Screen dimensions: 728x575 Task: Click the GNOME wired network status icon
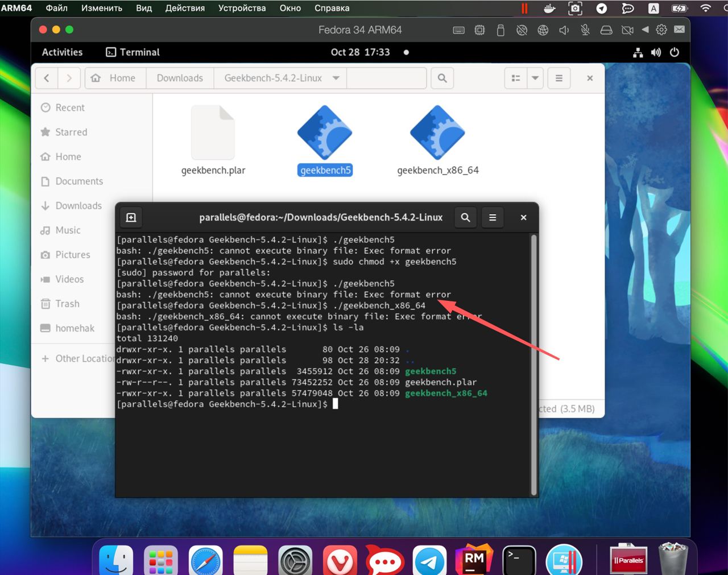coord(638,52)
